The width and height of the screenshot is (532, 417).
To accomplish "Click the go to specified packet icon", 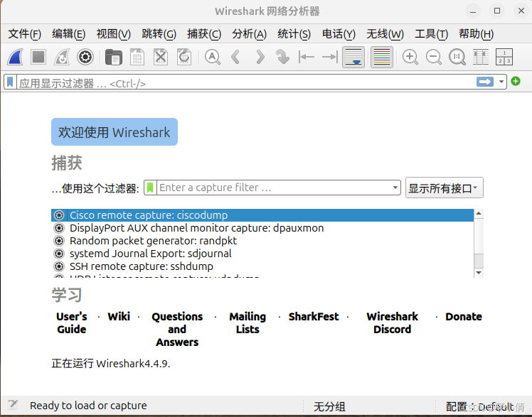I will coord(282,57).
